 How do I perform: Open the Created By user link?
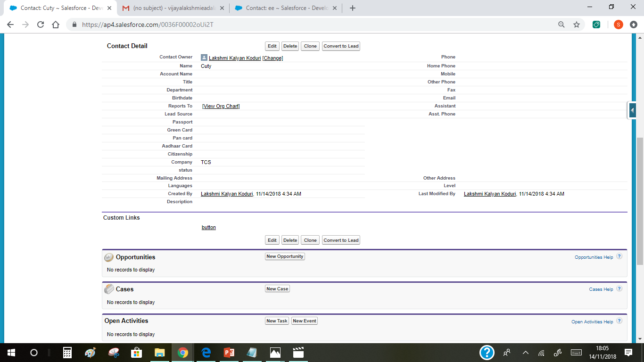click(227, 194)
